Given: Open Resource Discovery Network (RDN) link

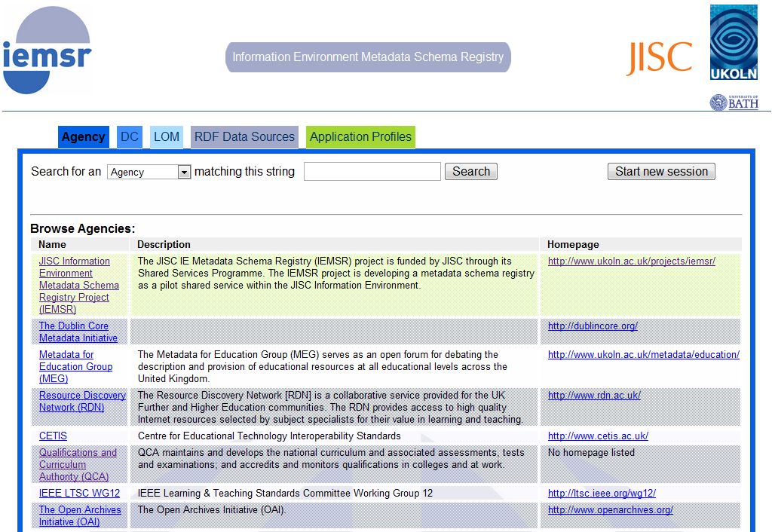Looking at the screenshot, I should pos(82,401).
